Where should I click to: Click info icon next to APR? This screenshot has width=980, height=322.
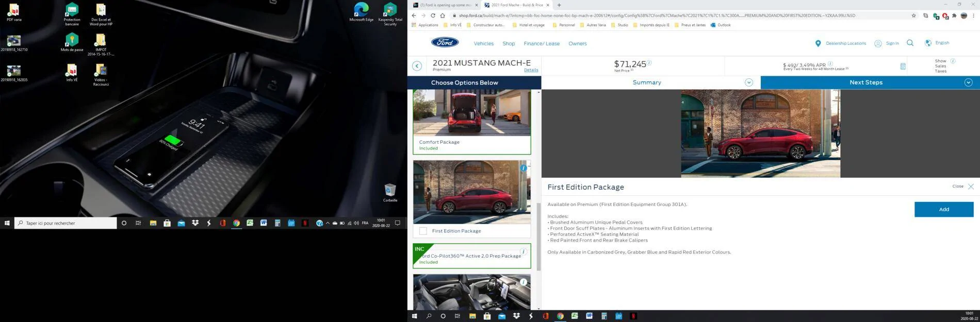830,64
